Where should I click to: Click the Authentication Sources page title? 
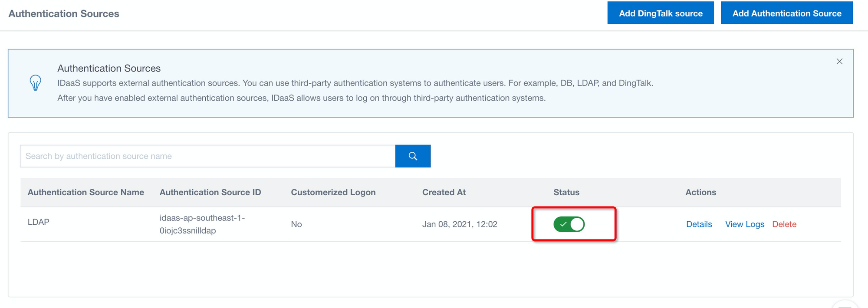64,14
